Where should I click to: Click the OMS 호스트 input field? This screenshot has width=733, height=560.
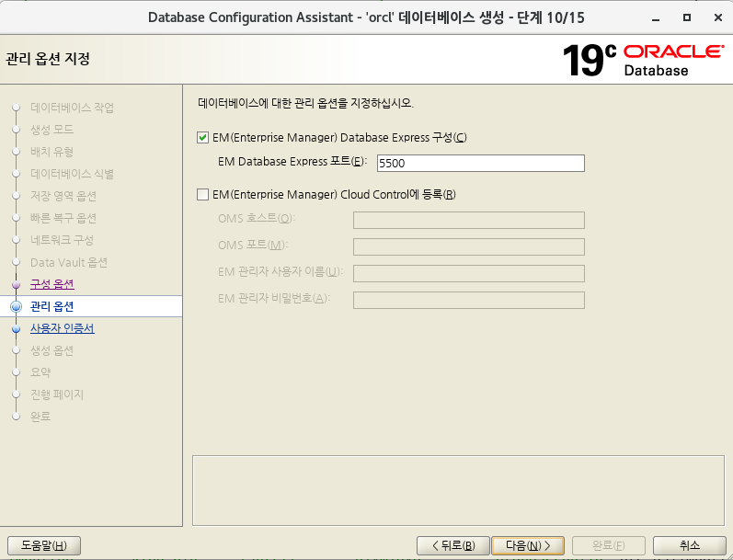tap(469, 220)
